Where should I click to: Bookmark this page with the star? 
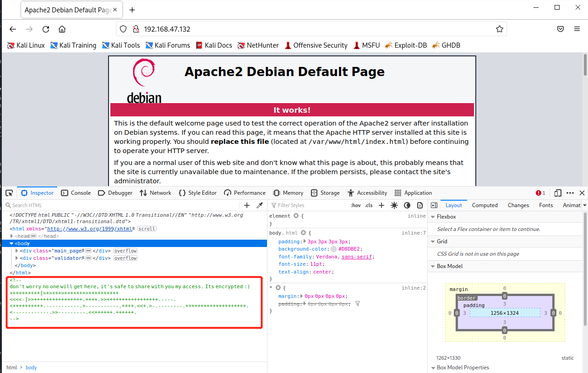[x=499, y=29]
